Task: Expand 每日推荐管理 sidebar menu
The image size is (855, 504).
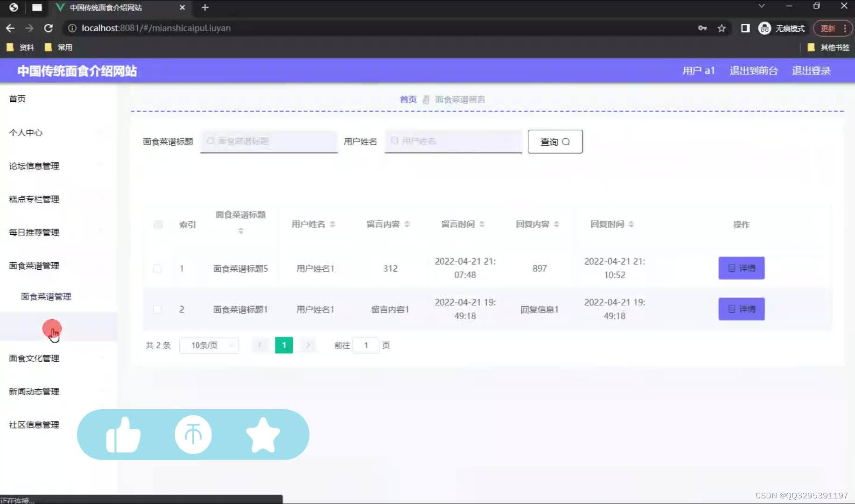Action: coord(58,232)
